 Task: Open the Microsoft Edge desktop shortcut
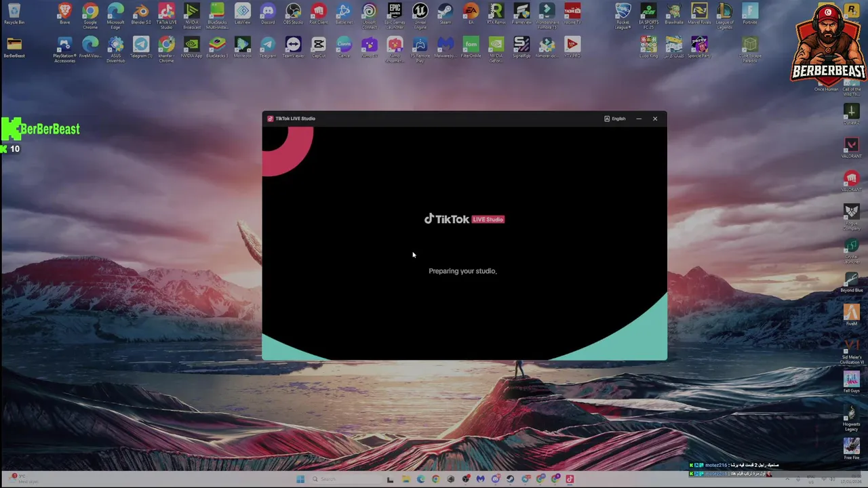click(115, 16)
